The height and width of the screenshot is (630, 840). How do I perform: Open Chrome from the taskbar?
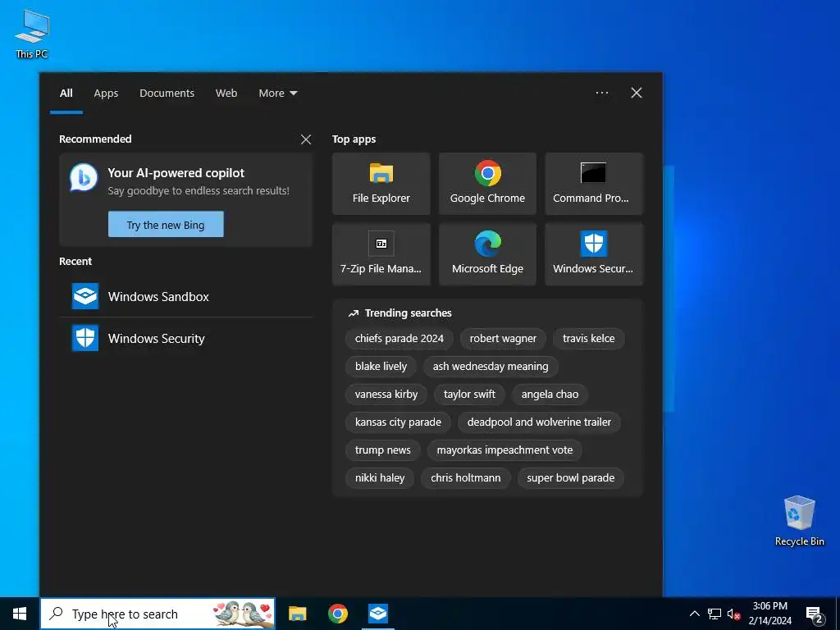[x=337, y=614]
